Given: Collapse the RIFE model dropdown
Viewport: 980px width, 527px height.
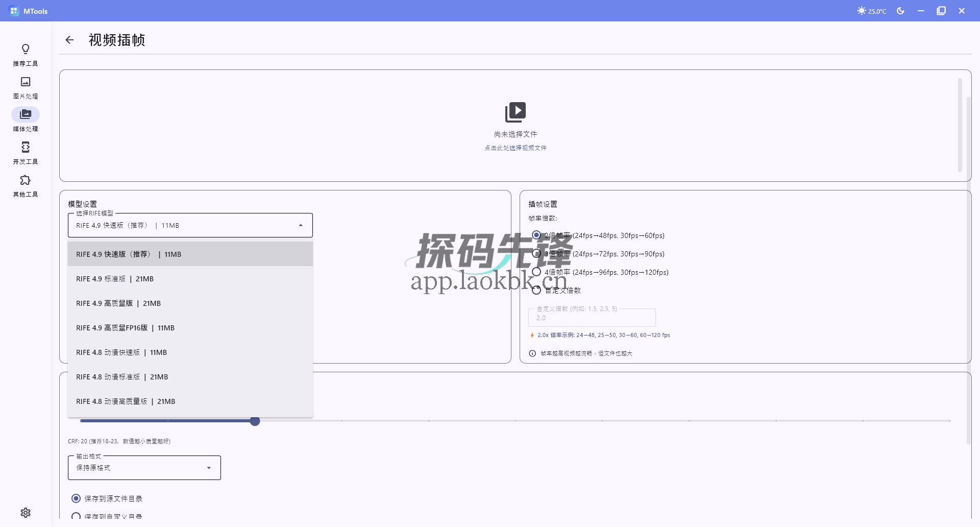Looking at the screenshot, I should [300, 225].
